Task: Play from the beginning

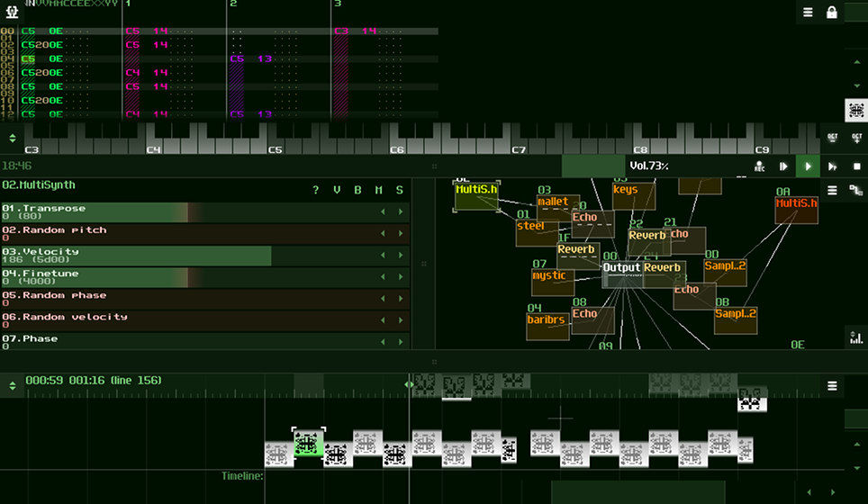Action: tap(783, 166)
